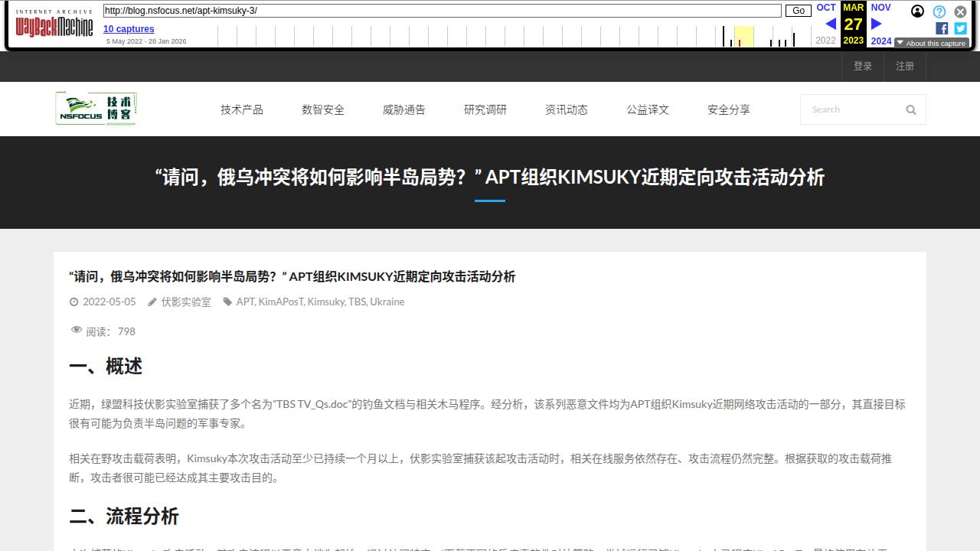Open the TBS tag
The image size is (980, 551).
(357, 302)
